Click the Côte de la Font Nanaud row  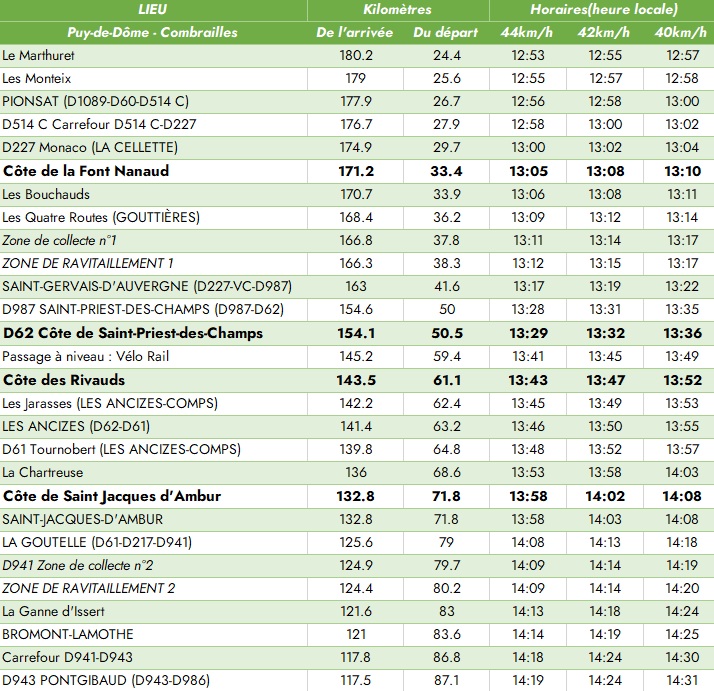tap(86, 171)
